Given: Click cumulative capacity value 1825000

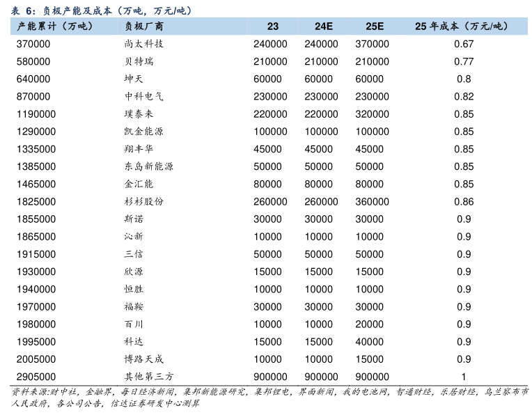Looking at the screenshot, I should tap(36, 202).
